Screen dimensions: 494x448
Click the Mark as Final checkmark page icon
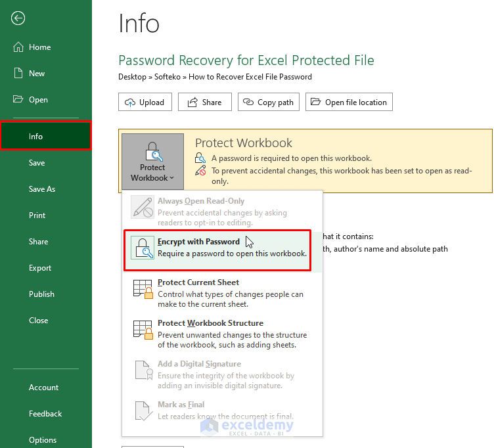point(144,411)
